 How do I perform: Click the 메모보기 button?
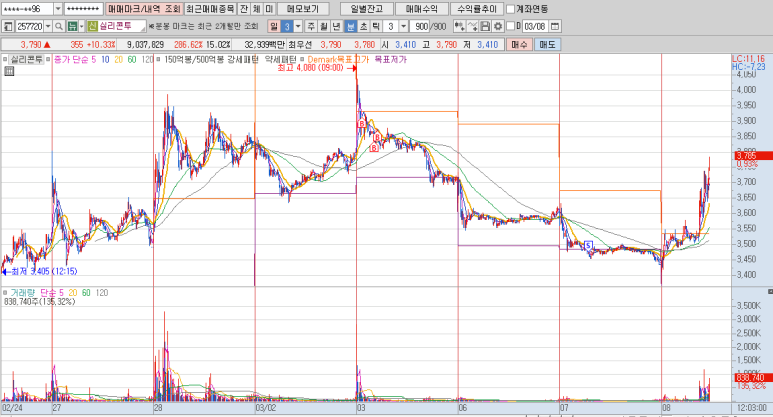[x=303, y=9]
